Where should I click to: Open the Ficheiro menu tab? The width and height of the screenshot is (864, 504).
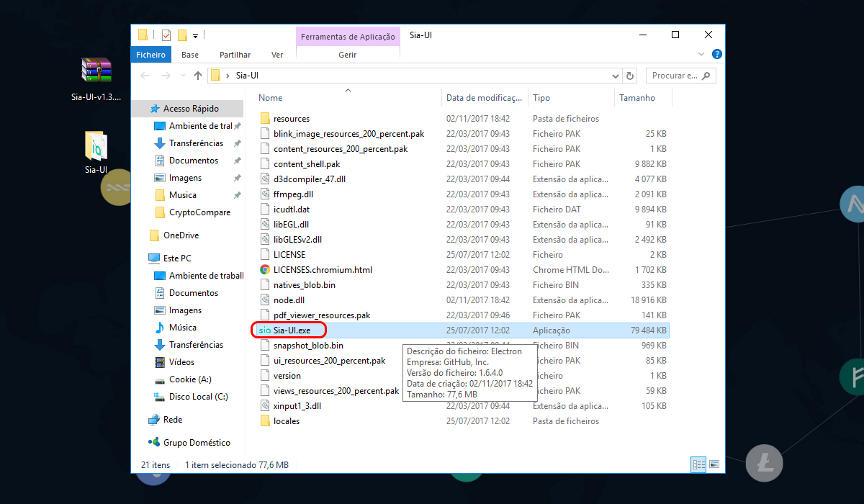(x=151, y=55)
